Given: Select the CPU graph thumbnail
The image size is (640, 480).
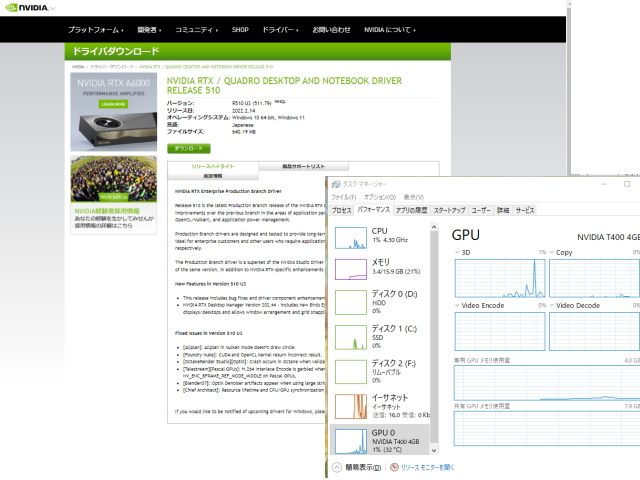Looking at the screenshot, I should [351, 238].
